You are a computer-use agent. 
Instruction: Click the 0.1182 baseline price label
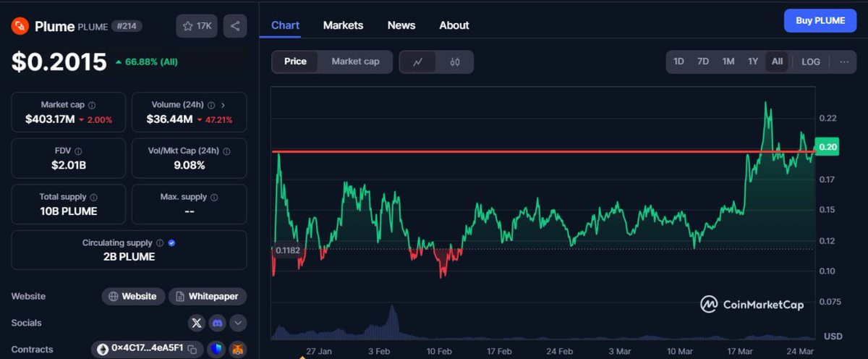(x=287, y=250)
